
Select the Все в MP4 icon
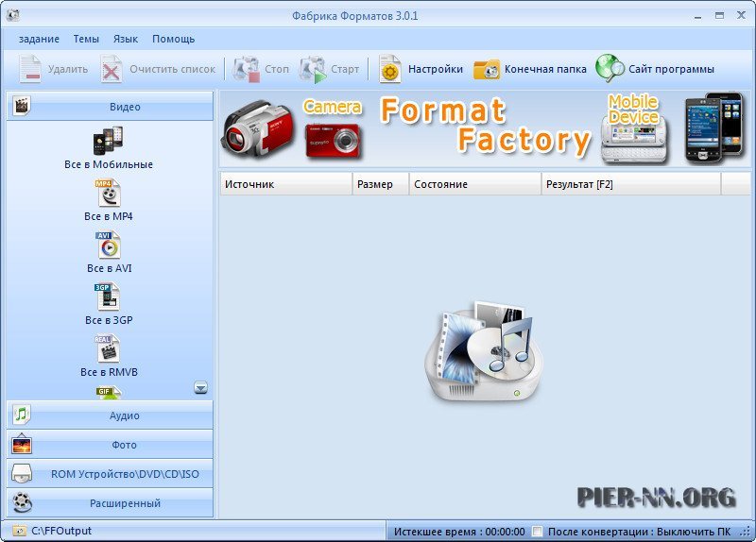[108, 193]
